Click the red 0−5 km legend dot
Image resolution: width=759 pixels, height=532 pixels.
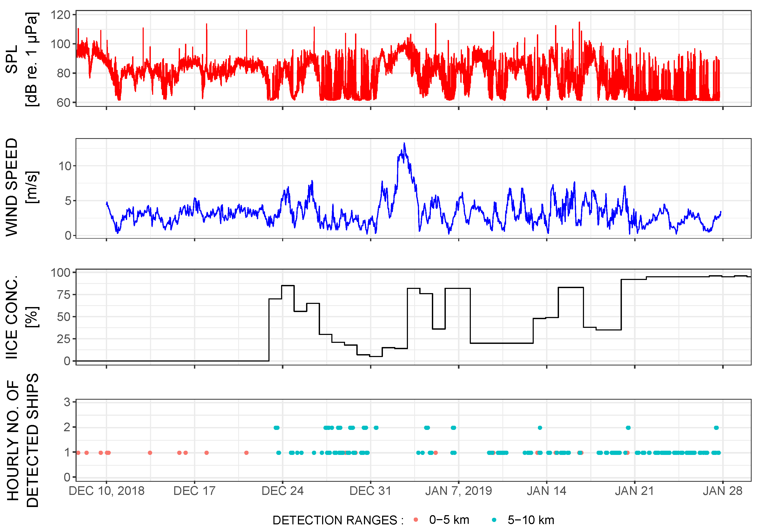416,520
